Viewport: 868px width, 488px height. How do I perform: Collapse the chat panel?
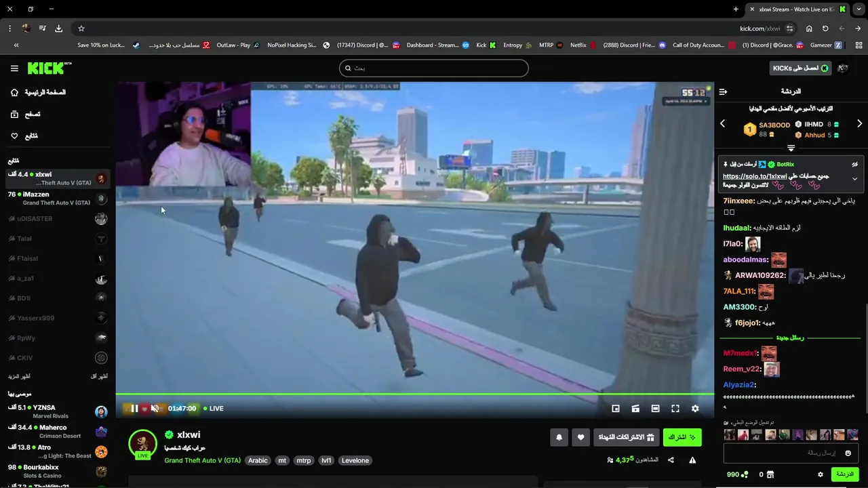point(723,91)
